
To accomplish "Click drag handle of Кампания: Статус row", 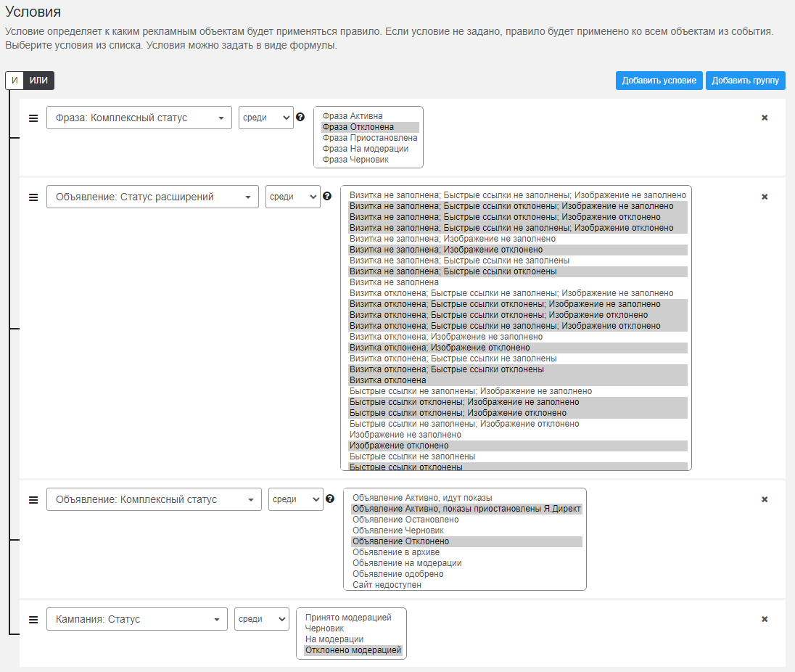I will 33,620.
